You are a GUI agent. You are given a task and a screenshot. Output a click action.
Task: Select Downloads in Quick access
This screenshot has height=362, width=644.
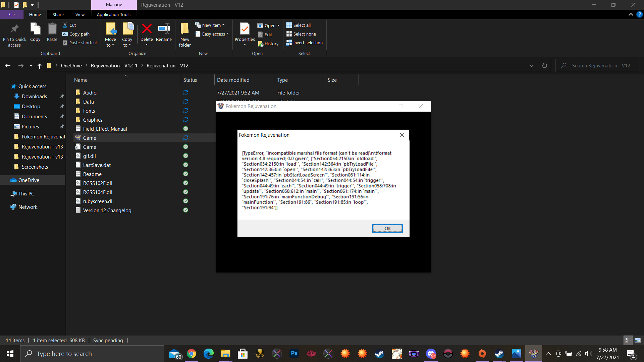pos(34,97)
